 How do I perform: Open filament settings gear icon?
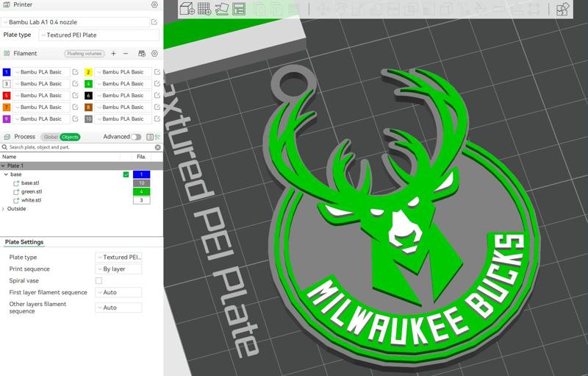click(x=154, y=54)
